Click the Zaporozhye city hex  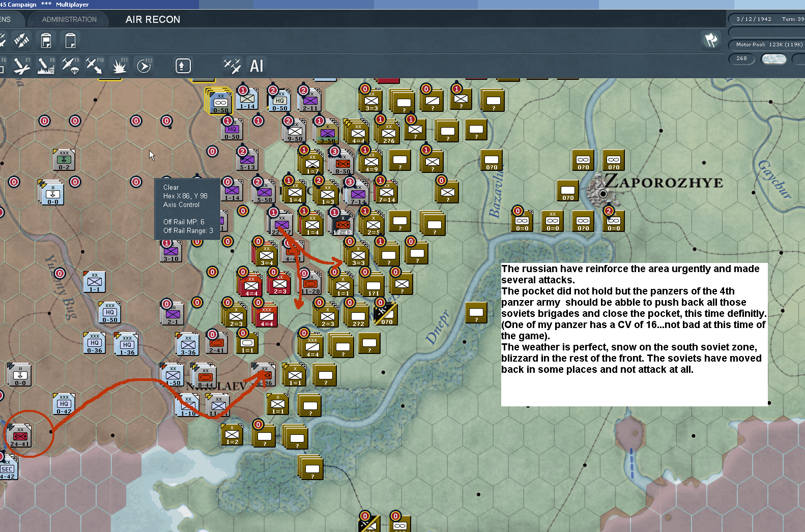coord(603,193)
